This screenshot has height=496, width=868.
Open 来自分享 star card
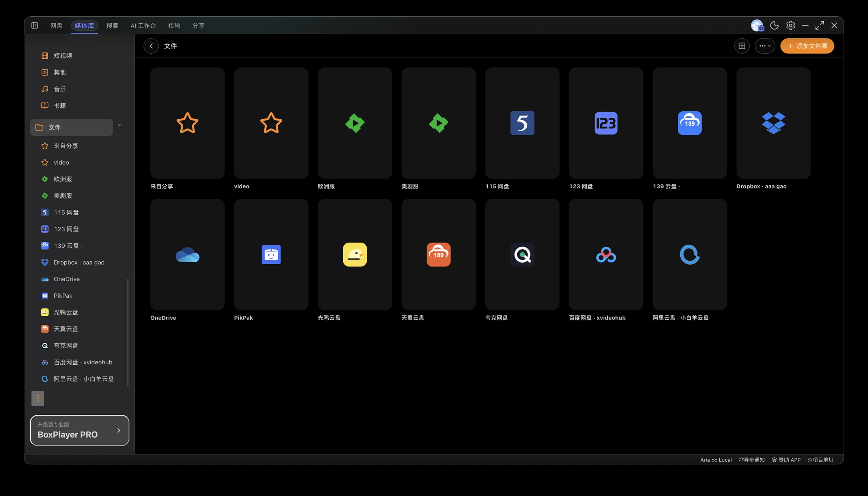coord(187,123)
